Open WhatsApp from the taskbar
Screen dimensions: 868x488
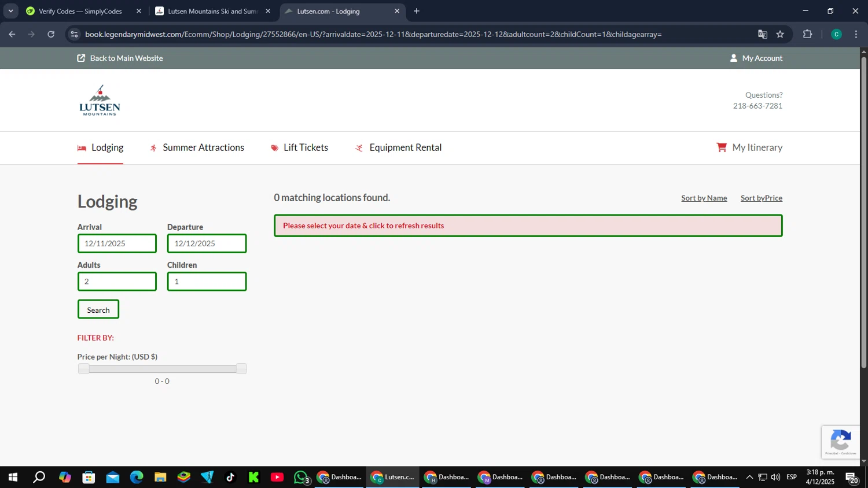coord(301,477)
